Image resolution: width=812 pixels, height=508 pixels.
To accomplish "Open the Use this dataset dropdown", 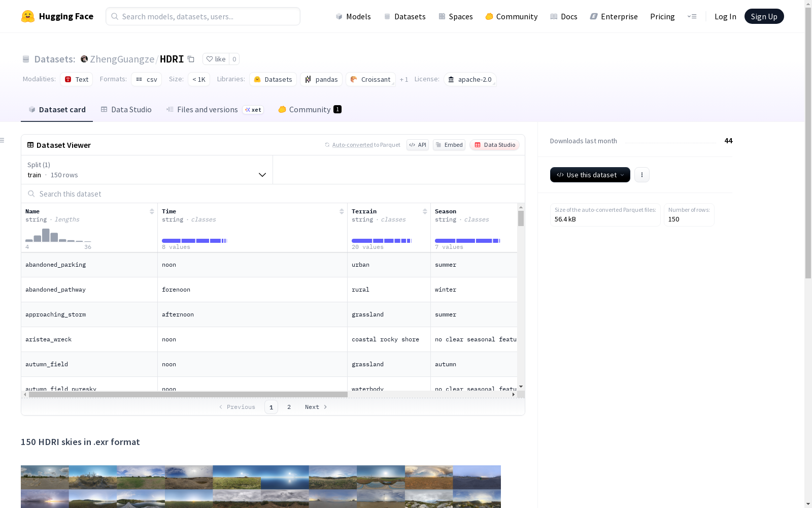I will pos(590,175).
